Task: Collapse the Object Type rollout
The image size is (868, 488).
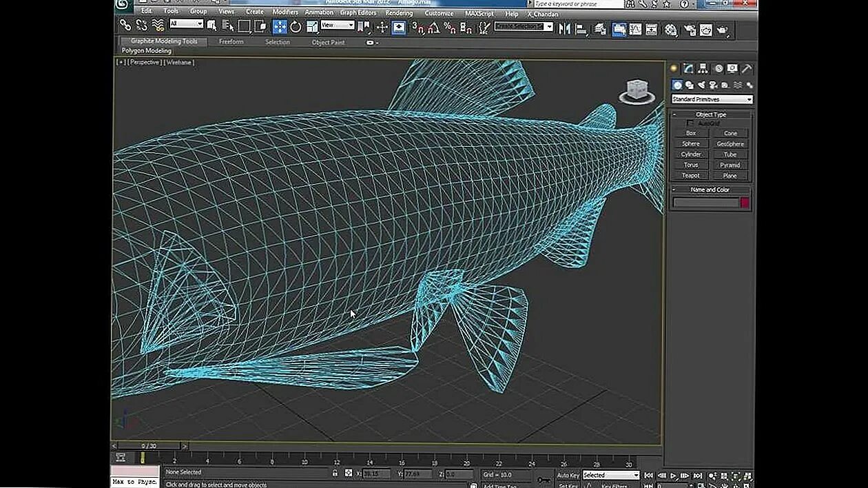Action: point(711,114)
